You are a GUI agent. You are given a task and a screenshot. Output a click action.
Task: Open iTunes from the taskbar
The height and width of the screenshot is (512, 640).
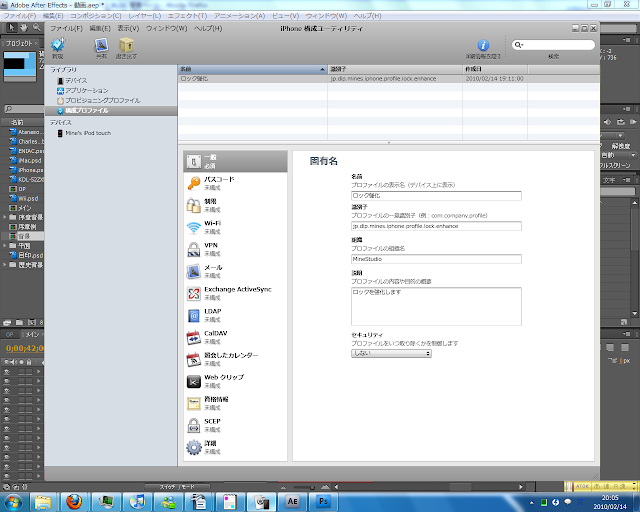(137, 501)
